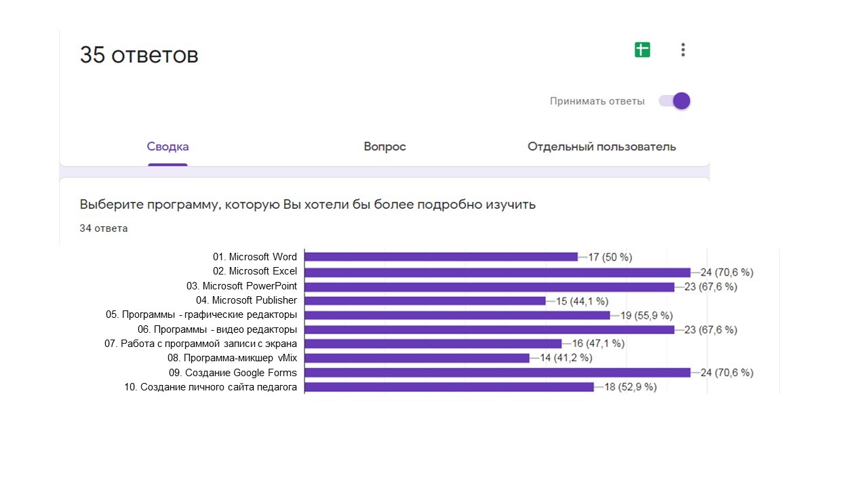The height and width of the screenshot is (488, 868).
Task: Click the 35 ответов heading
Action: click(139, 55)
